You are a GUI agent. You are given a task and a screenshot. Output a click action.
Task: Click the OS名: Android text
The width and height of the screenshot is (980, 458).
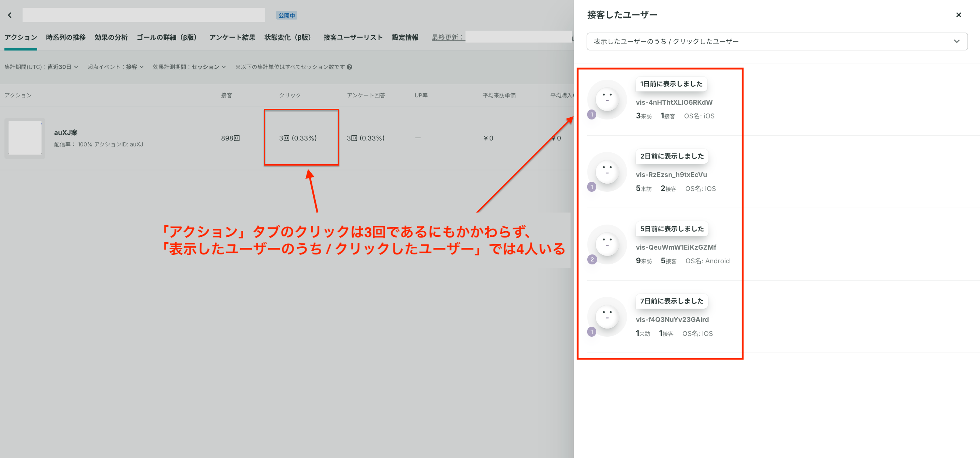pyautogui.click(x=708, y=261)
